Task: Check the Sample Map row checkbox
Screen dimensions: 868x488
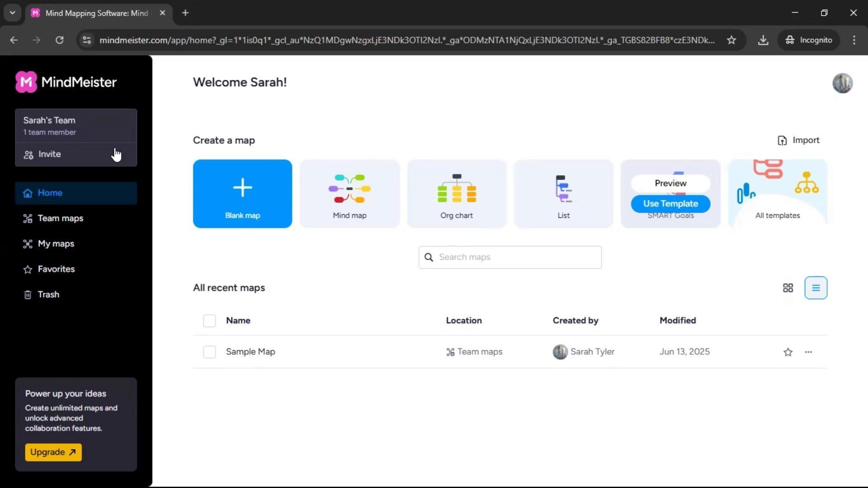Action: (209, 352)
